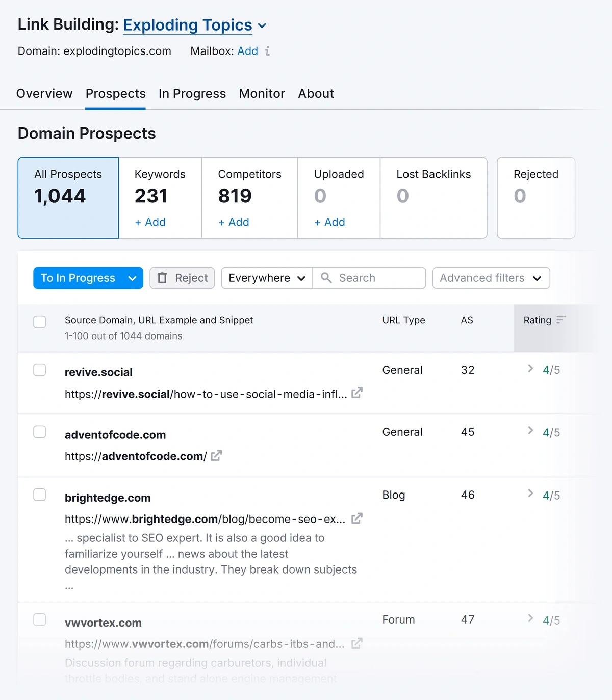Go to the In Progress tab
The width and height of the screenshot is (612, 700).
click(192, 93)
